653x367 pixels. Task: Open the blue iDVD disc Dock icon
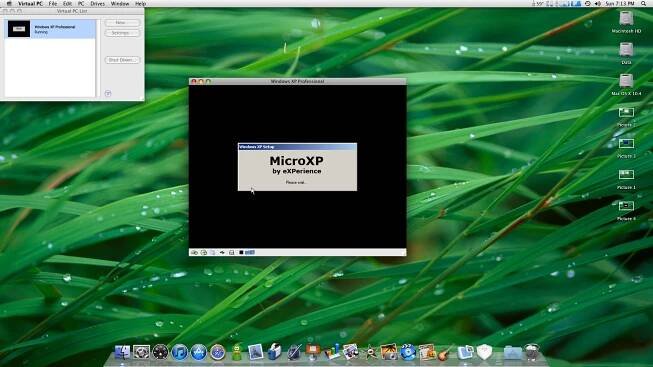point(408,352)
